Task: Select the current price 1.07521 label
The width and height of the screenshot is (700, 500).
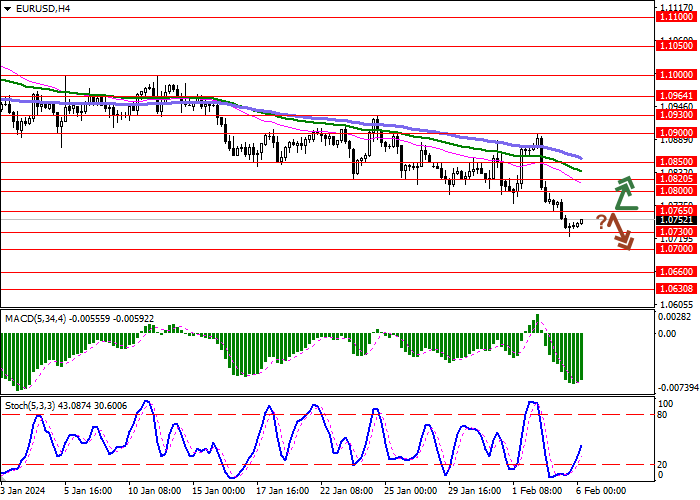Action: (x=677, y=220)
